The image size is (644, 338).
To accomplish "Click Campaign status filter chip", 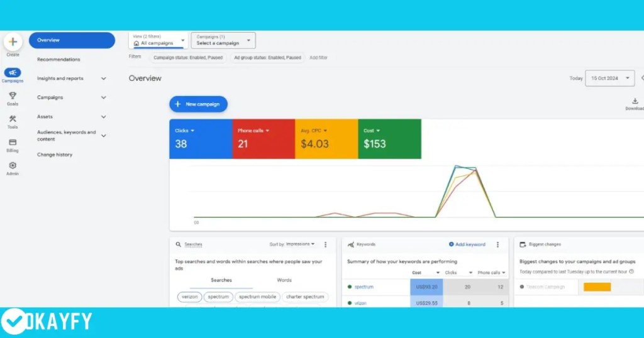I will tap(188, 58).
